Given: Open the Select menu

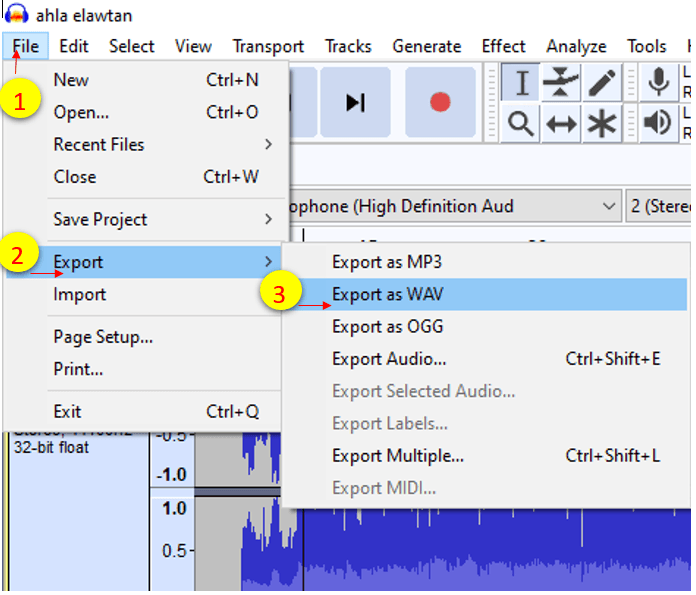Looking at the screenshot, I should click(x=132, y=46).
